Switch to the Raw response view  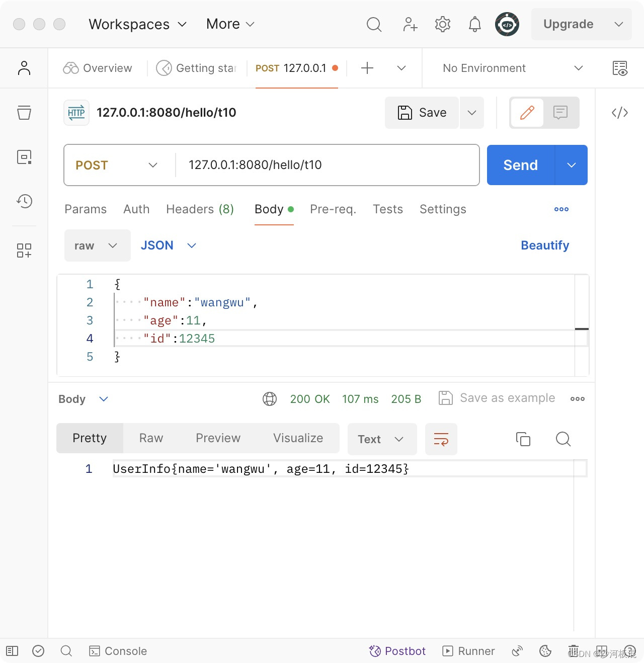[150, 438]
